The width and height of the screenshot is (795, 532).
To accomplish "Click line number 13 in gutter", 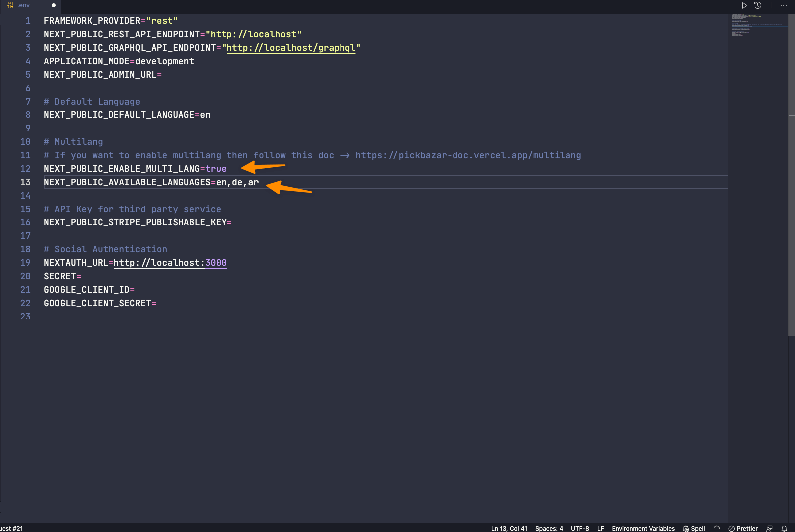I will 25,182.
